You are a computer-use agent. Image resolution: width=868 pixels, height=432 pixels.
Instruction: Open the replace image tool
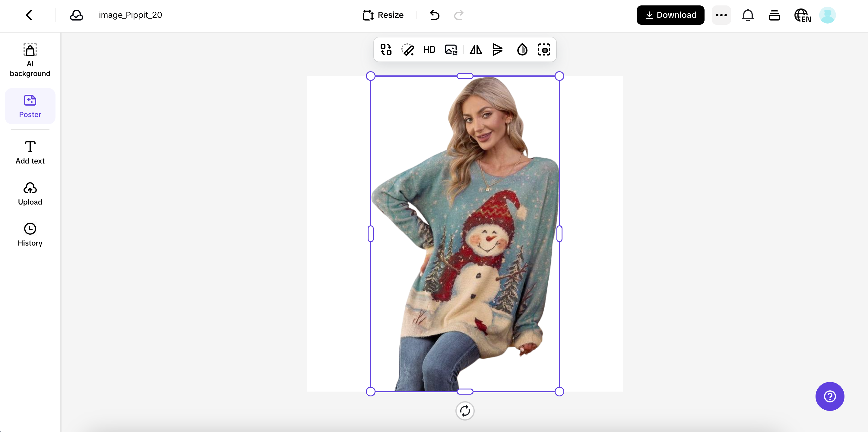coord(451,49)
